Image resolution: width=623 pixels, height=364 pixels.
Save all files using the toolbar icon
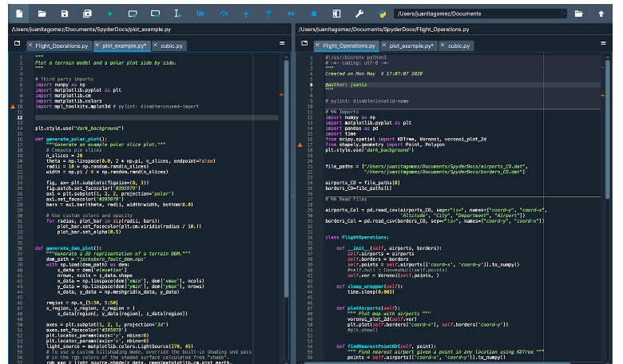pos(87,14)
